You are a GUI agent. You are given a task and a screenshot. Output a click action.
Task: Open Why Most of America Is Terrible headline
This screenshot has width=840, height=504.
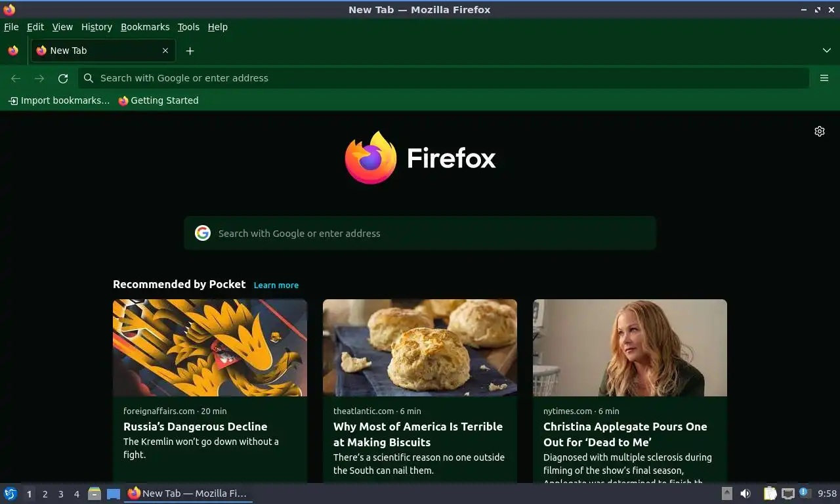[x=418, y=434]
